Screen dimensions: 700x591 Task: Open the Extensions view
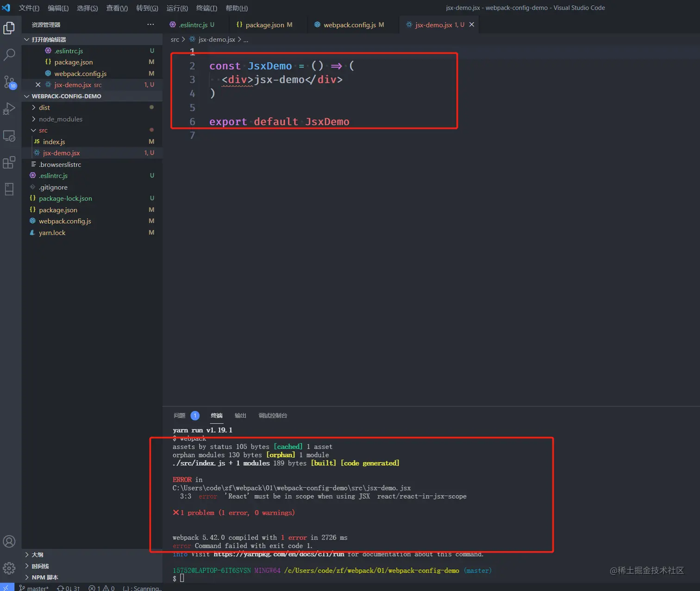click(x=9, y=162)
